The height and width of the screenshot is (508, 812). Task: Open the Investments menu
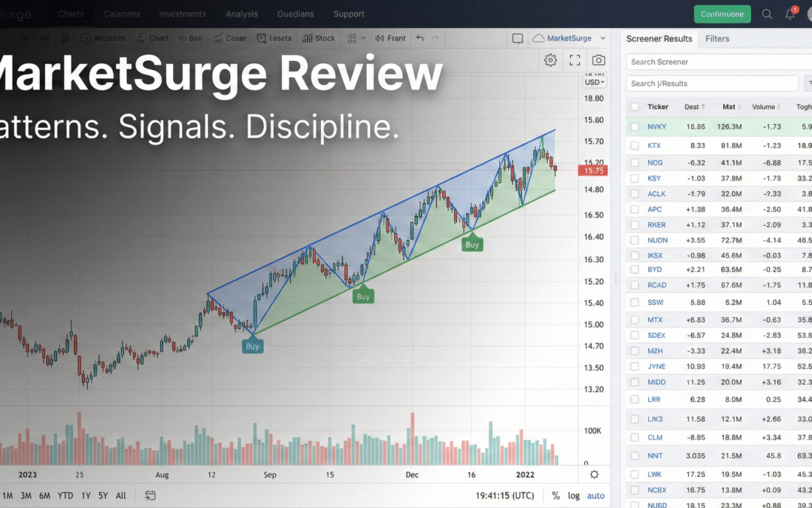182,14
